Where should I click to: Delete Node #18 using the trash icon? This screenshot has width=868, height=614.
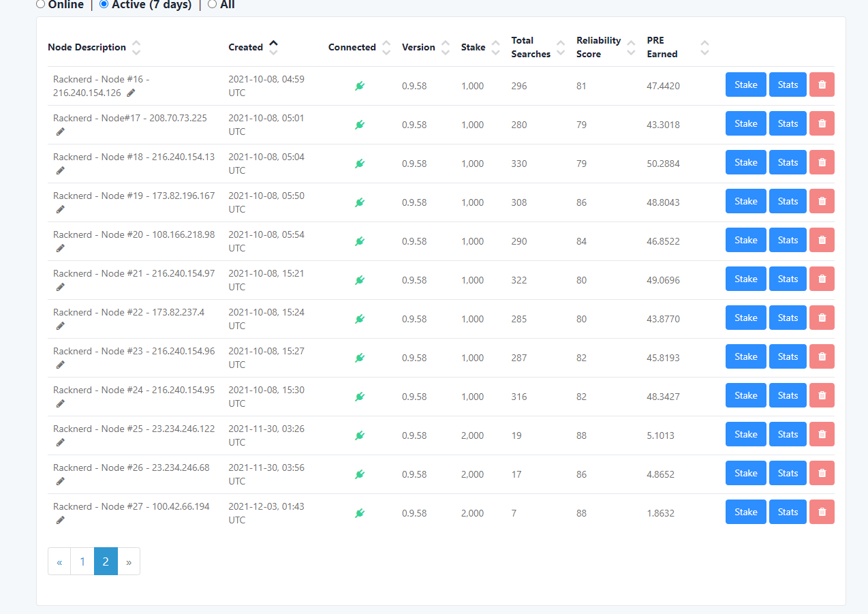[x=822, y=162]
